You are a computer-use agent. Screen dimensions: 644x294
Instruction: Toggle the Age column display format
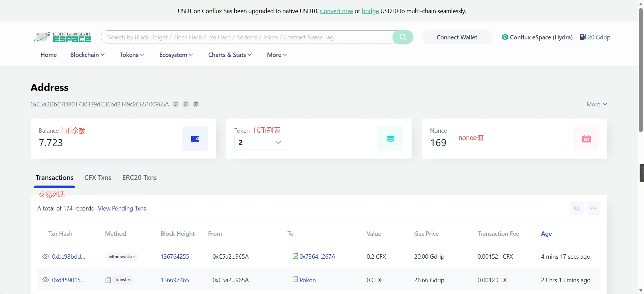546,234
